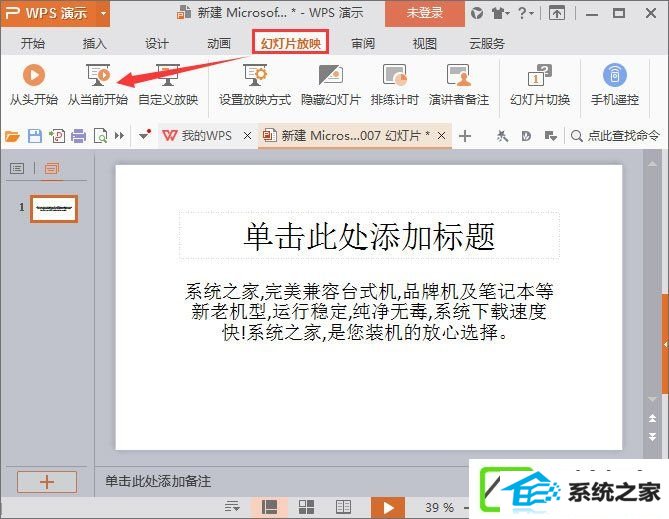Open the skin shirt icon menu
This screenshot has width=669, height=519.
point(500,14)
